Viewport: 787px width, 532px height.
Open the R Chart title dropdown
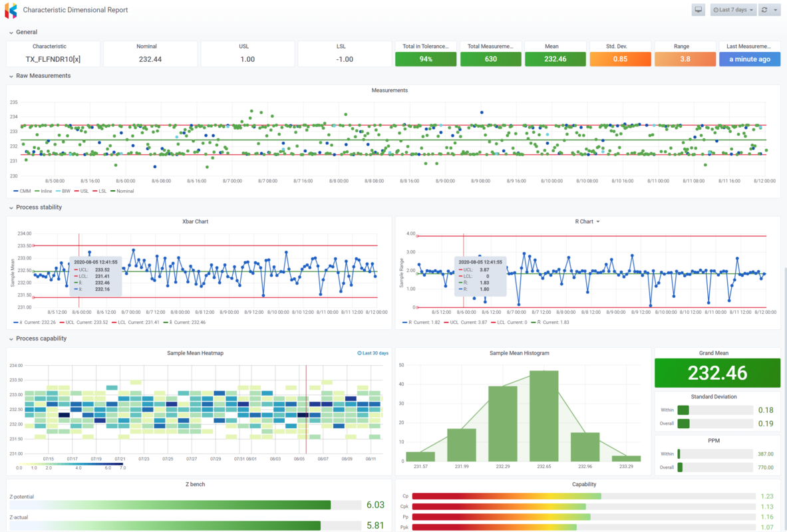coord(598,222)
